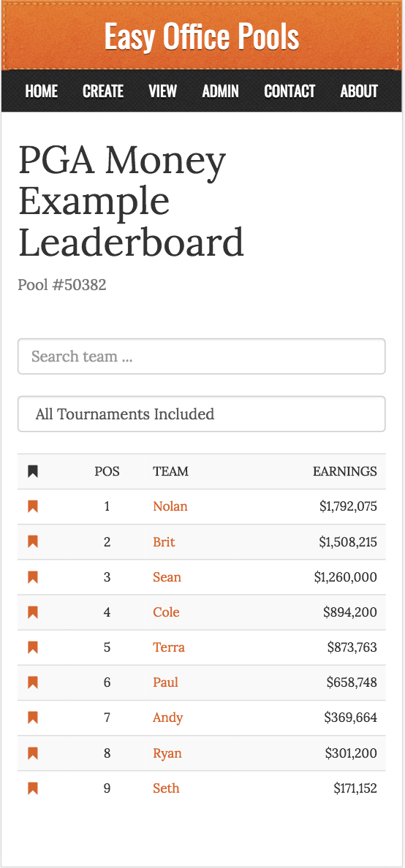405x868 pixels.
Task: Open Seth's team link
Action: [x=166, y=788]
